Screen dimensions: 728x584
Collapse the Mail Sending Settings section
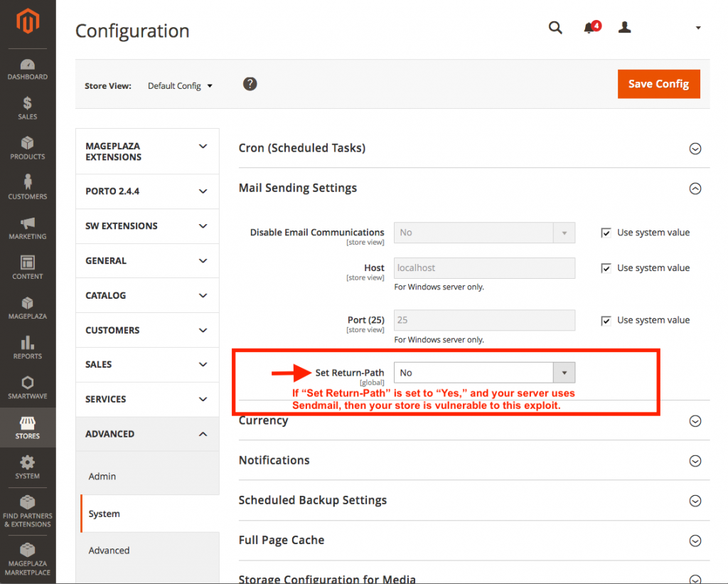pos(695,189)
